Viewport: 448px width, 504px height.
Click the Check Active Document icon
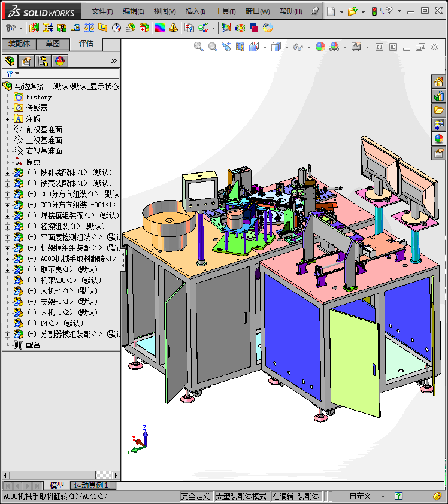click(x=203, y=28)
